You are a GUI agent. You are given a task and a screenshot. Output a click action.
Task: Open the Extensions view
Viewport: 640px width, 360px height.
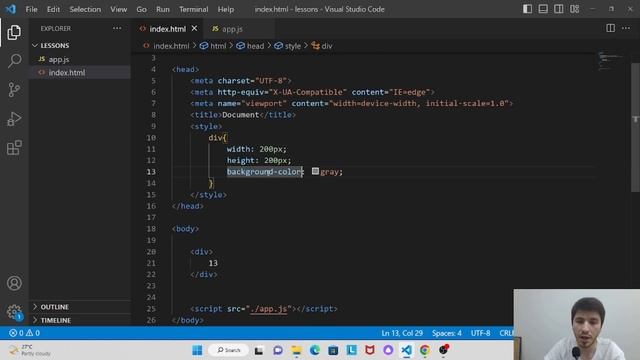pyautogui.click(x=14, y=148)
